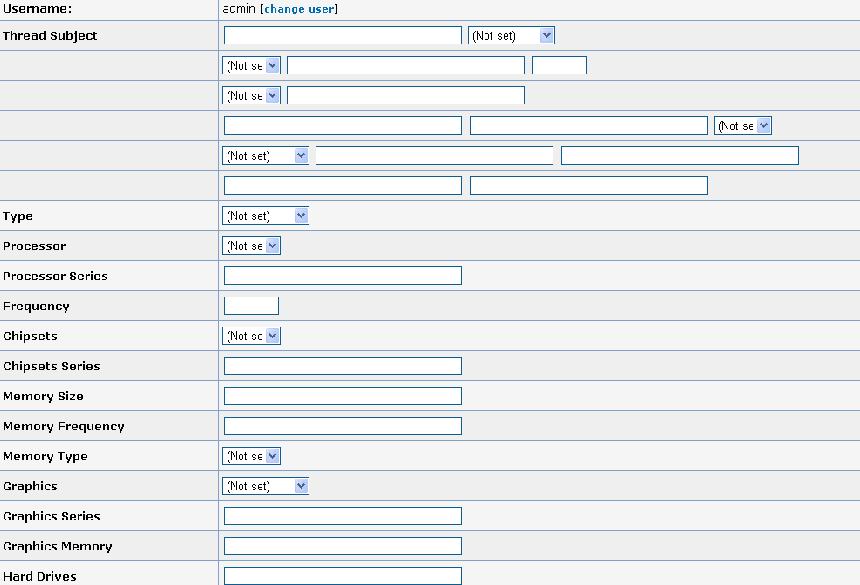The width and height of the screenshot is (860, 585).
Task: Focus the Graphics Memory text field
Action: 342,546
